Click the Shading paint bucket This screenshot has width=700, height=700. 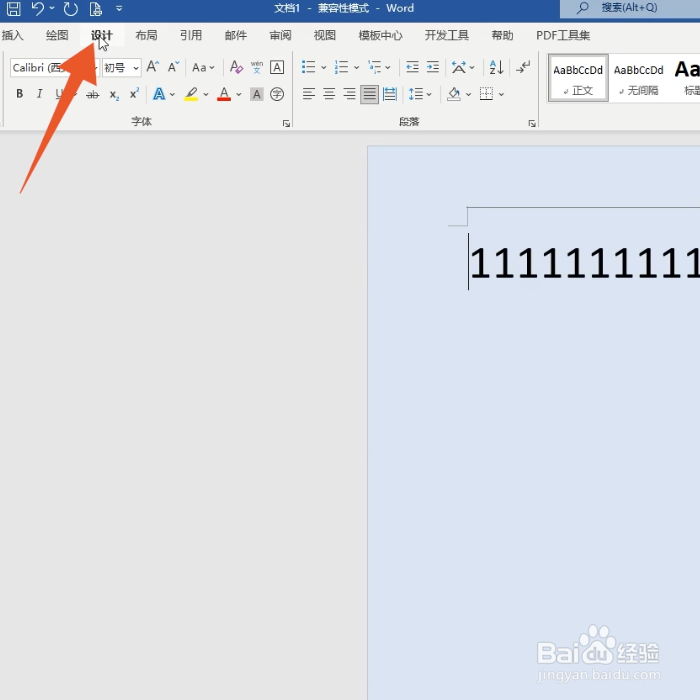(454, 94)
